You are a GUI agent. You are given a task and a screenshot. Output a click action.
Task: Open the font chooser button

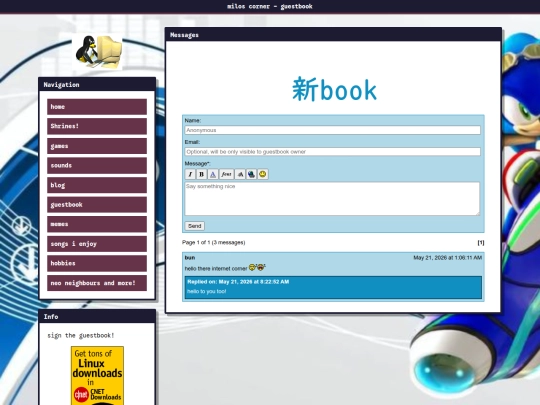pos(226,174)
